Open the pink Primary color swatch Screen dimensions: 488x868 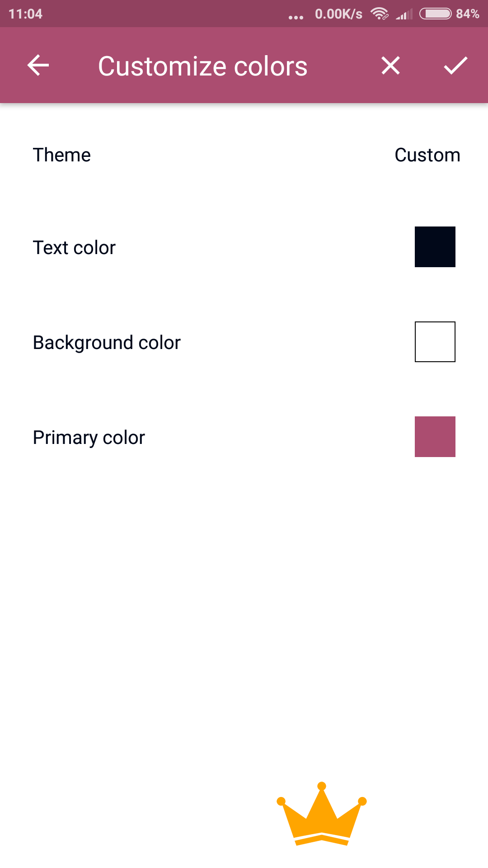click(435, 437)
